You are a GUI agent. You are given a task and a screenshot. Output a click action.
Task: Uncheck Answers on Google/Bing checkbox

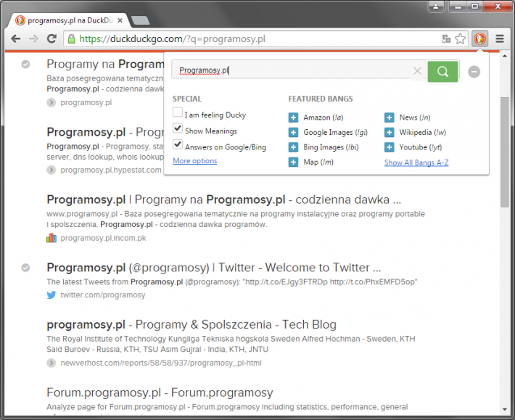[x=178, y=144]
